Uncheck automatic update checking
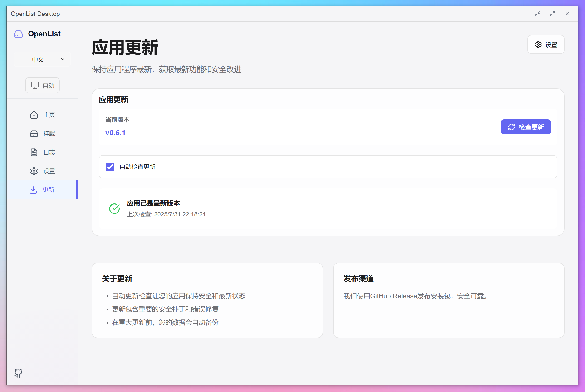Viewport: 585px width, 392px height. 110,167
